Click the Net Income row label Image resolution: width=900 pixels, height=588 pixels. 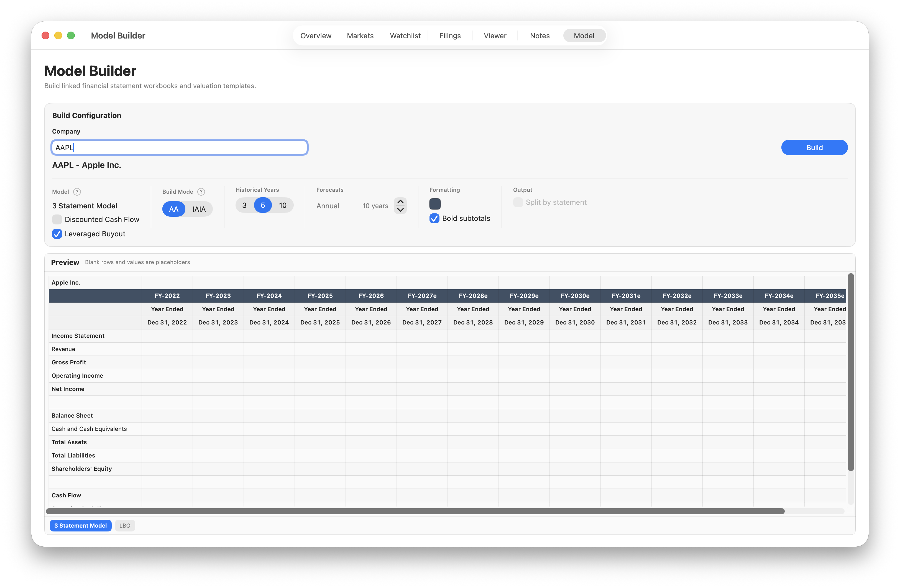[x=68, y=389]
